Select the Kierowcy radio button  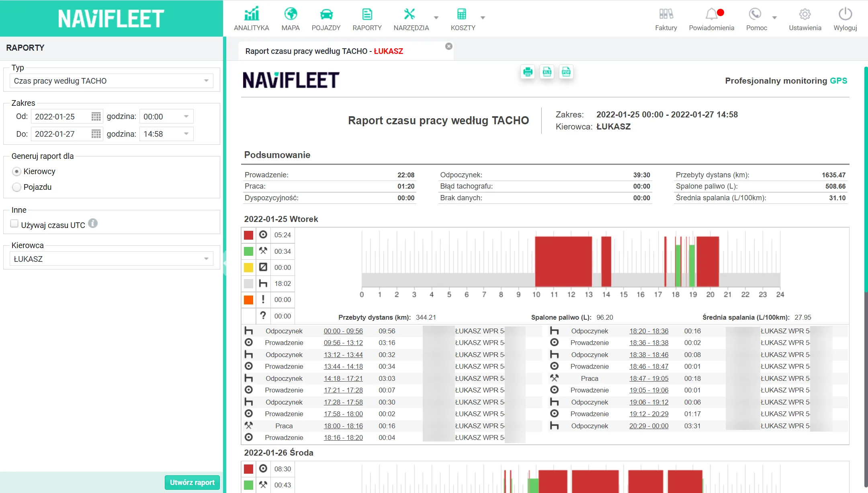pos(16,172)
